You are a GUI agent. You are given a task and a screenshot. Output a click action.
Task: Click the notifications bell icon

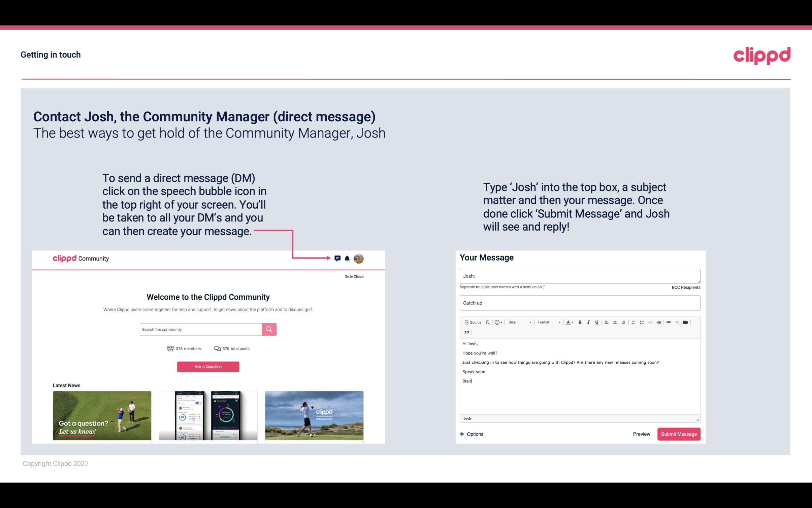click(x=347, y=258)
